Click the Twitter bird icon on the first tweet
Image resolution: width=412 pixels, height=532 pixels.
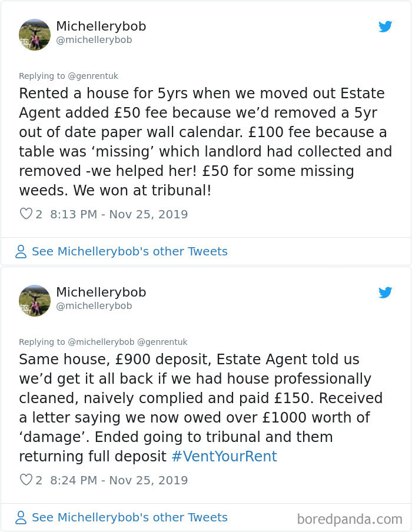386,26
